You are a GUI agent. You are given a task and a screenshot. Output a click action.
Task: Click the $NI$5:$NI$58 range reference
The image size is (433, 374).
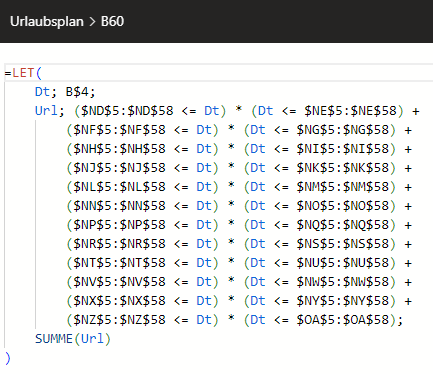(x=343, y=149)
